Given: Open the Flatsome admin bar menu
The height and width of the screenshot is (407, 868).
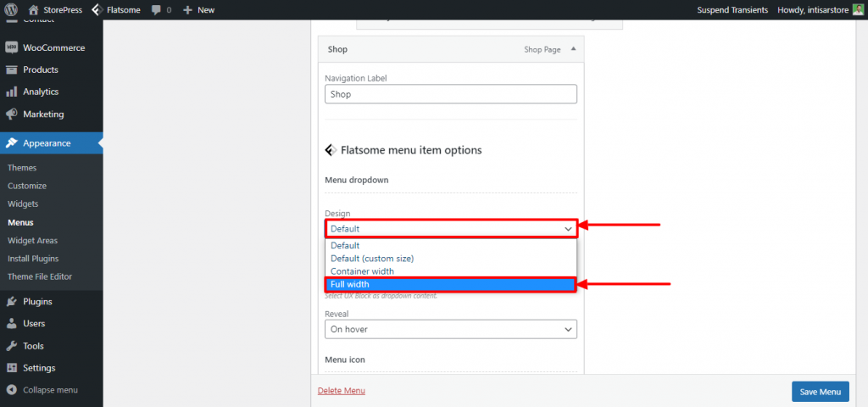Looking at the screenshot, I should pos(115,9).
